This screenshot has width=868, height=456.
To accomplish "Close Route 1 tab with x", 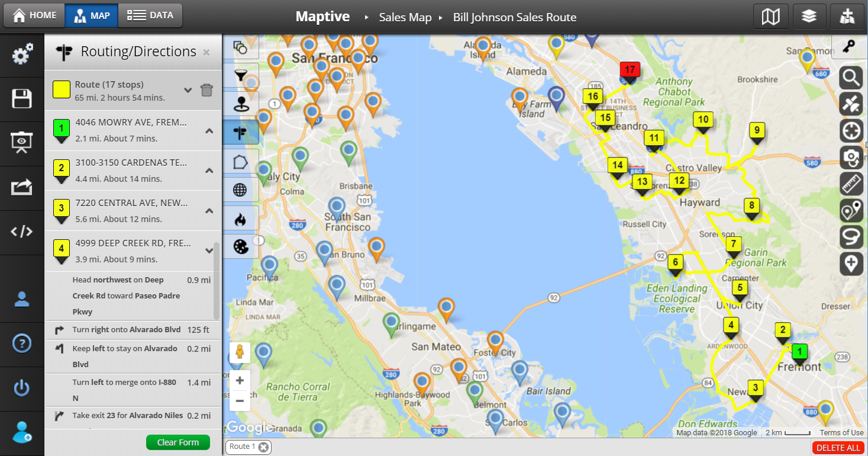I will 263,447.
